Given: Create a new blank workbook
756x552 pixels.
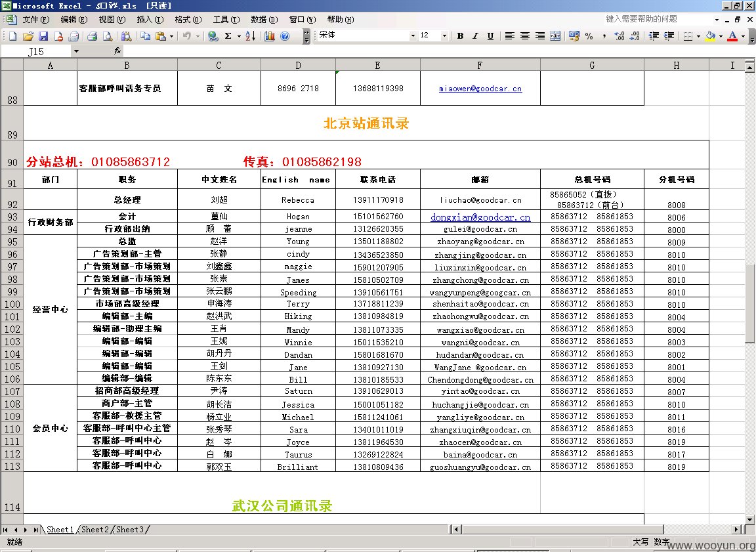Looking at the screenshot, I should point(13,36).
